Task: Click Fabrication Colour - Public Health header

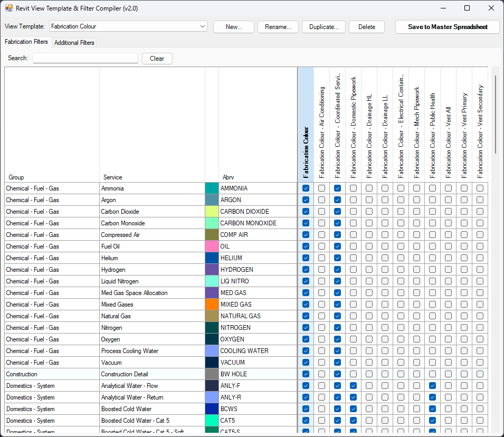Action: 432,125
